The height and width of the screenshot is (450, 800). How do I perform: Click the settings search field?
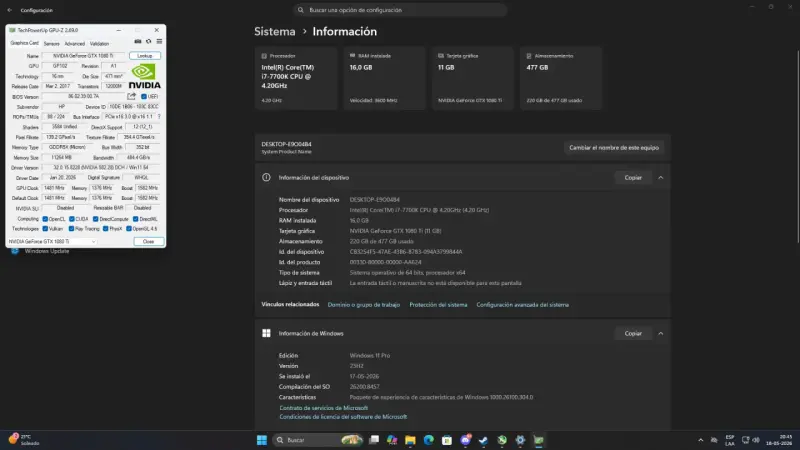400,10
